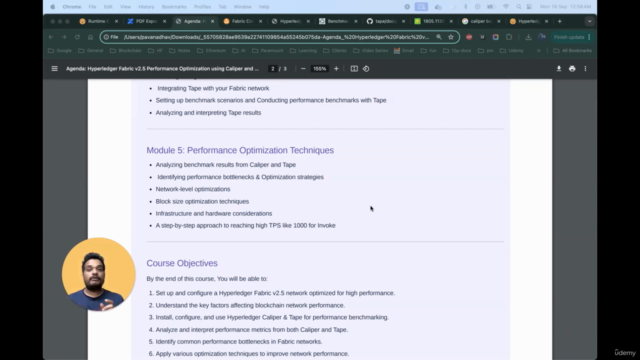The height and width of the screenshot is (360, 640).
Task: Open the PDF viewer sidebar menu icon
Action: click(x=54, y=69)
